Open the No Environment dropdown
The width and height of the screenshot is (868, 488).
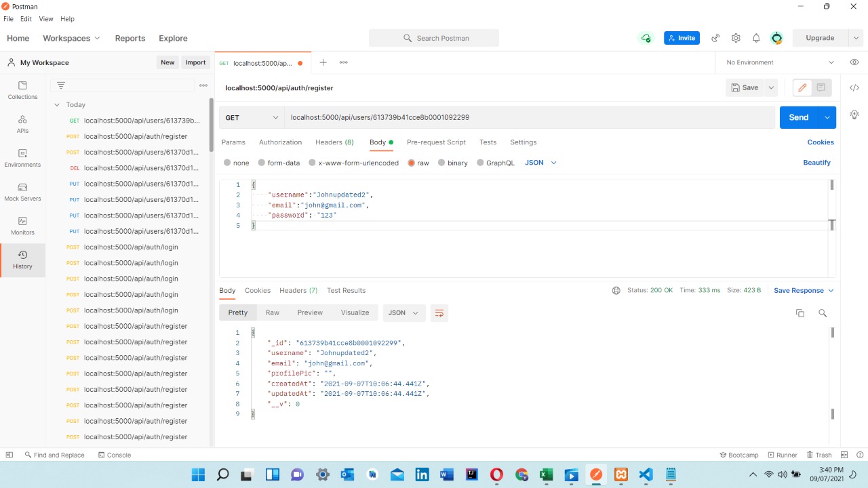pyautogui.click(x=780, y=62)
